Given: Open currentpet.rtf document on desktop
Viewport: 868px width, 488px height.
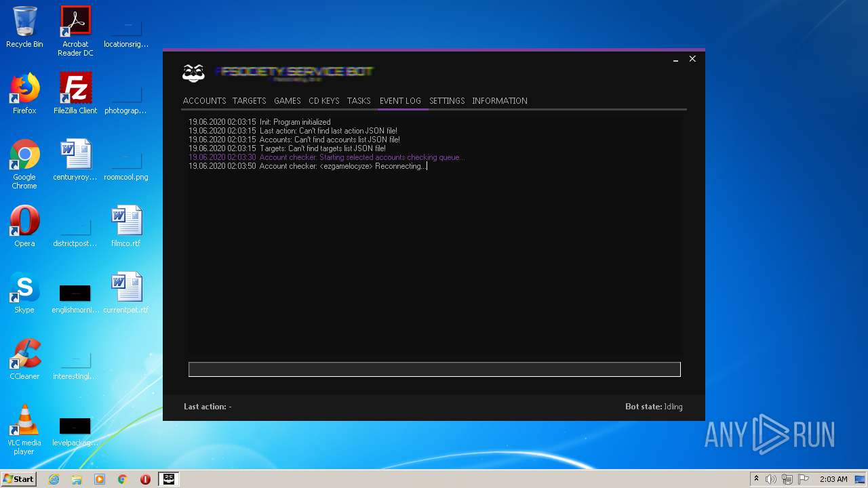Looking at the screenshot, I should click(126, 293).
